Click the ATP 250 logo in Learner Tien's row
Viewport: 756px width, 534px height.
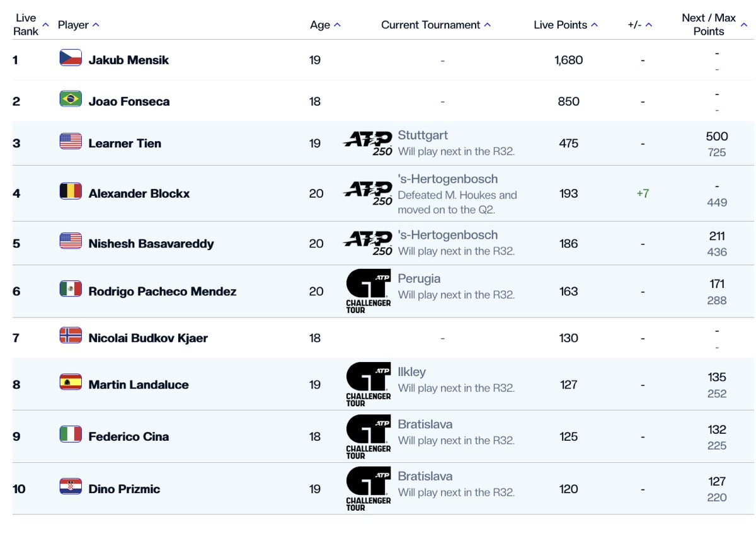pyautogui.click(x=368, y=144)
